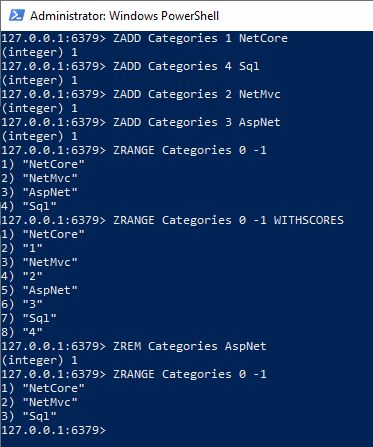Click the "AspNet" entry numbered 5
373x447 pixels.
pyautogui.click(x=50, y=290)
